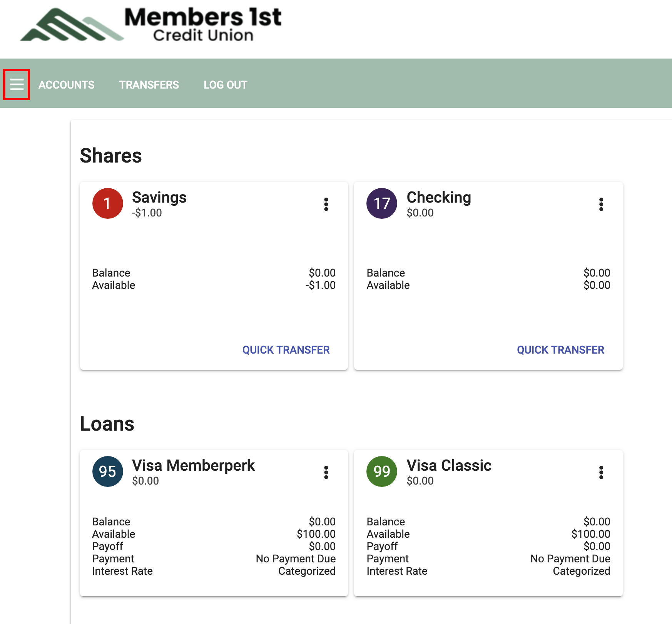Click Visa Memberperk Available value $100.00
672x624 pixels.
(316, 534)
